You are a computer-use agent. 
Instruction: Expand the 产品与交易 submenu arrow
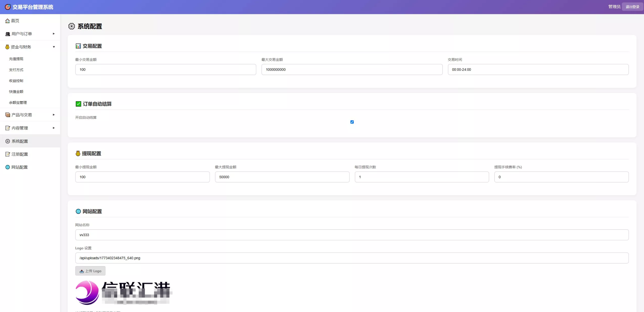point(54,115)
